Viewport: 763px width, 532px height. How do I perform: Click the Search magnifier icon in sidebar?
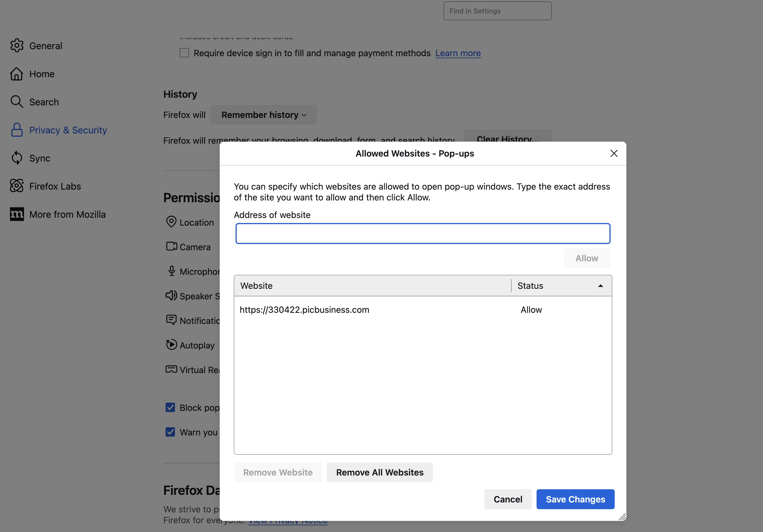(17, 102)
